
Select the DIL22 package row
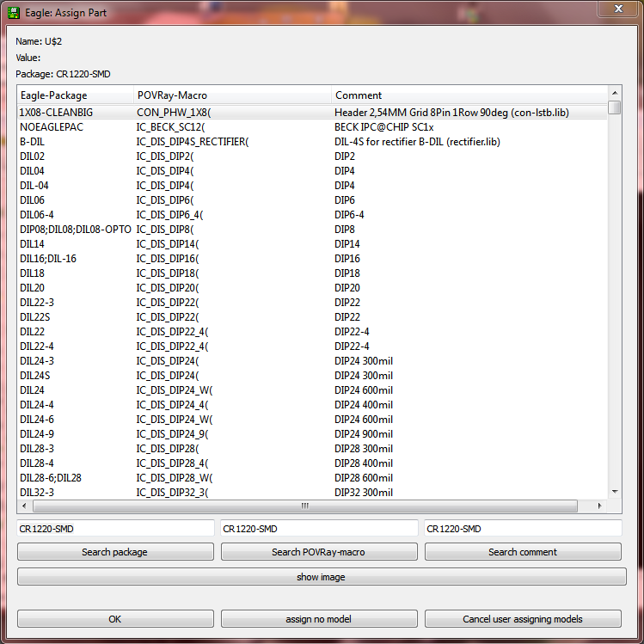[312, 332]
